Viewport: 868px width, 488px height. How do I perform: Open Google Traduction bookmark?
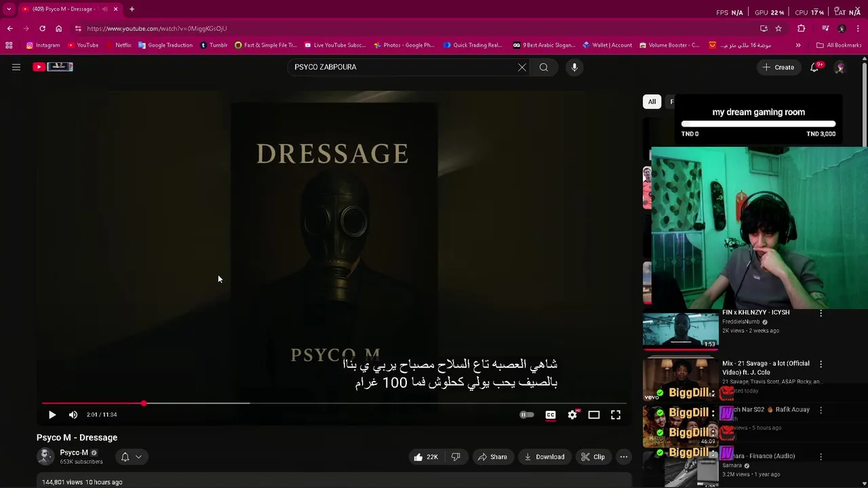(165, 45)
